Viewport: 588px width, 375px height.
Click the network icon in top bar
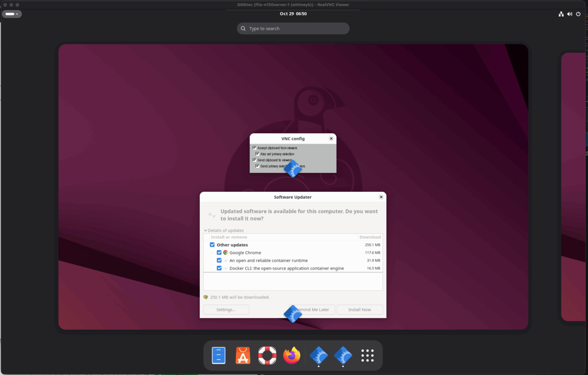561,14
